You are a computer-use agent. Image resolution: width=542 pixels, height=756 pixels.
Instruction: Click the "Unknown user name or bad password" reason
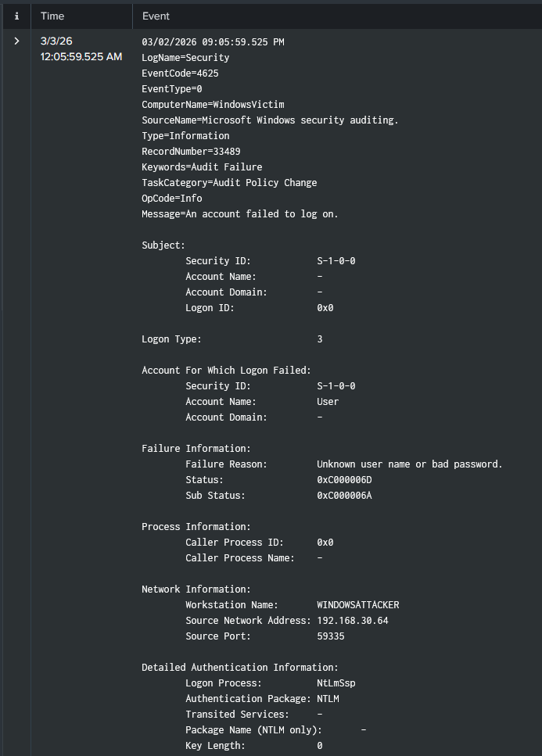point(409,464)
